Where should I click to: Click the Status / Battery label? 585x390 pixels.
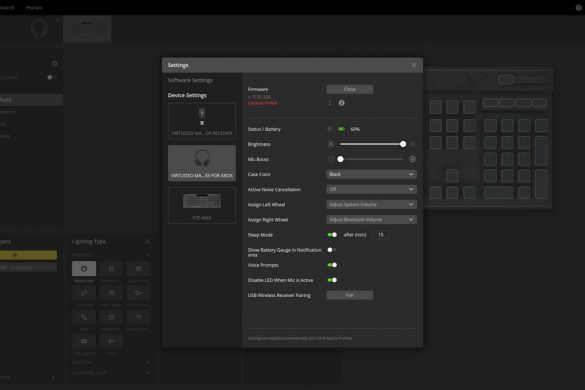tap(264, 129)
